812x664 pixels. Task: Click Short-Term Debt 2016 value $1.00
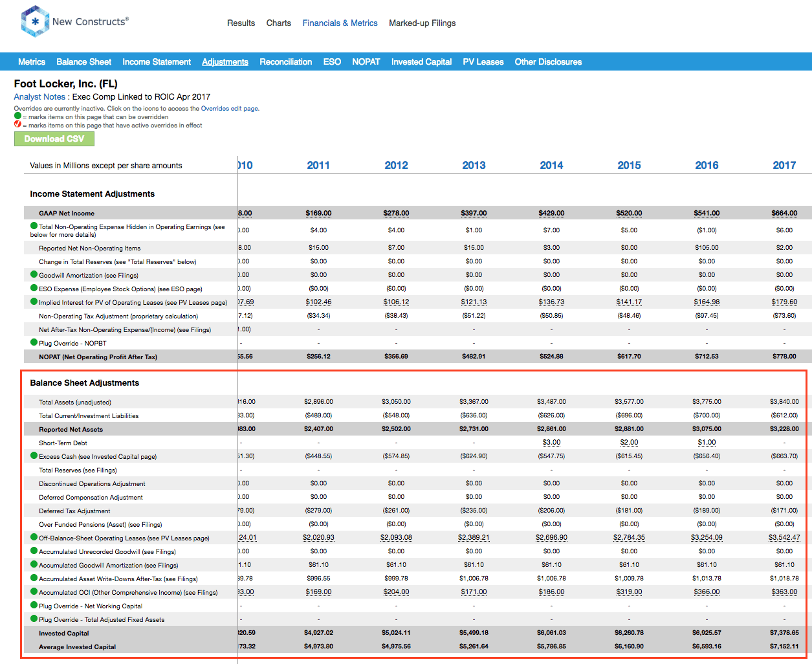tap(707, 443)
